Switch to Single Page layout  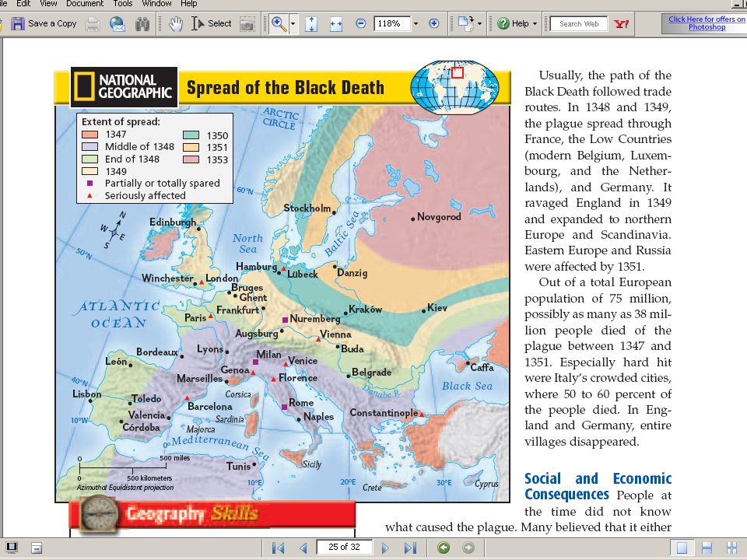[x=682, y=548]
